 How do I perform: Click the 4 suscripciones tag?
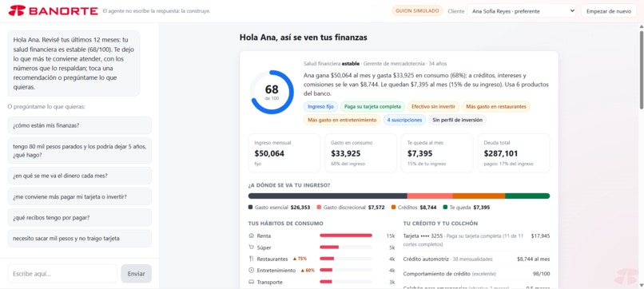coord(404,120)
